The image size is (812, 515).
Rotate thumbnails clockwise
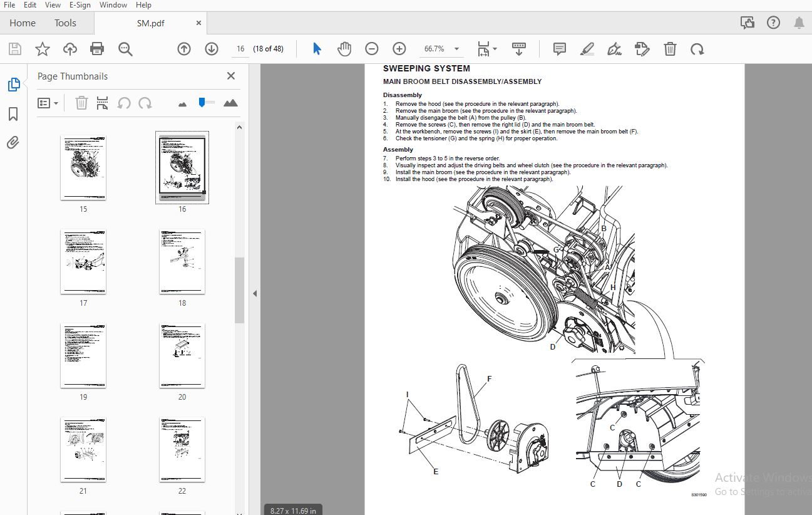tap(145, 103)
